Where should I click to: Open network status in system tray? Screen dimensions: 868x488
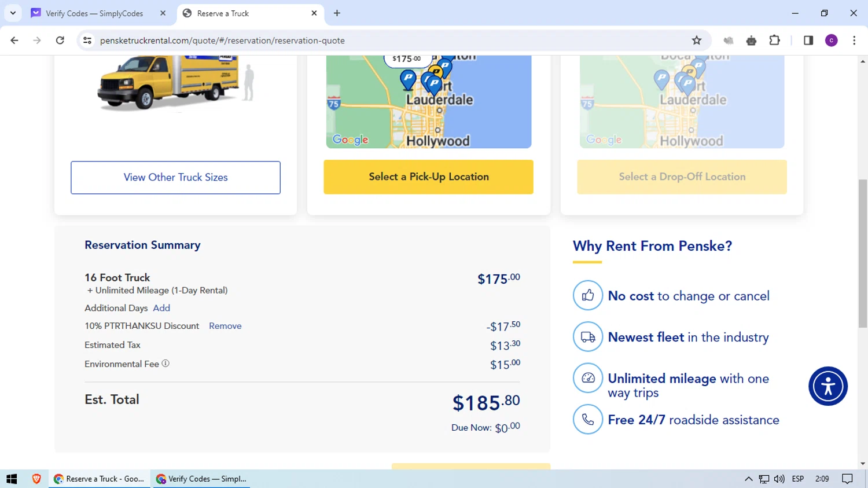(x=764, y=479)
